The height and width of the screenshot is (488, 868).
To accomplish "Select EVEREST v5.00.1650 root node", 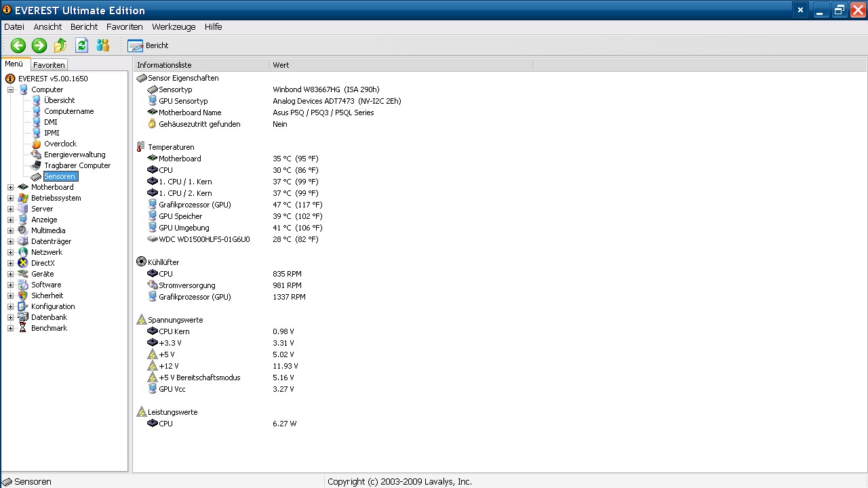I will 53,79.
